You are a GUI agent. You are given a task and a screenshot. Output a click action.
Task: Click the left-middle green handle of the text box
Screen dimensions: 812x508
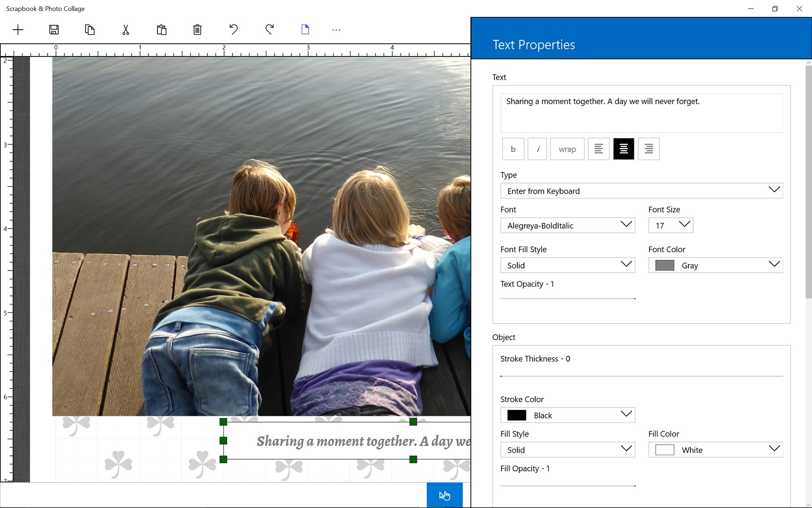(223, 440)
